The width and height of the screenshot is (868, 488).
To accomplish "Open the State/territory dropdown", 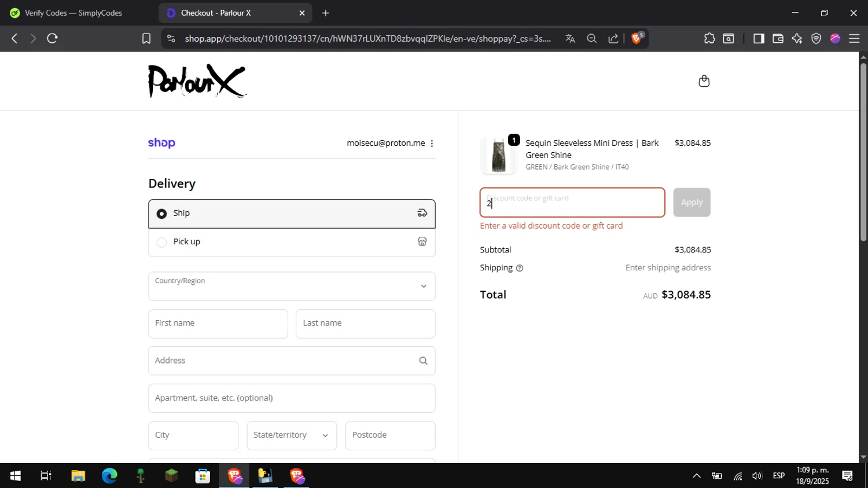I will point(292,435).
